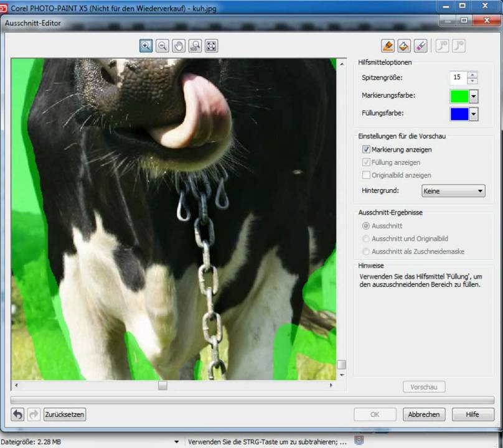Activate the Pan hand tool
The width and height of the screenshot is (503, 448).
[x=179, y=46]
